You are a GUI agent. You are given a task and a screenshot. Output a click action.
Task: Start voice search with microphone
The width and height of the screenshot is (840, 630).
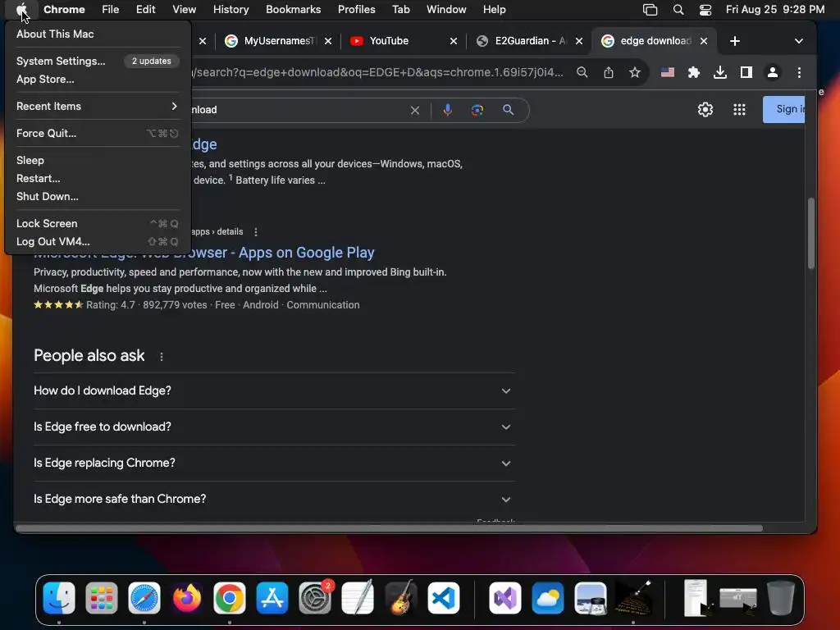pos(447,110)
